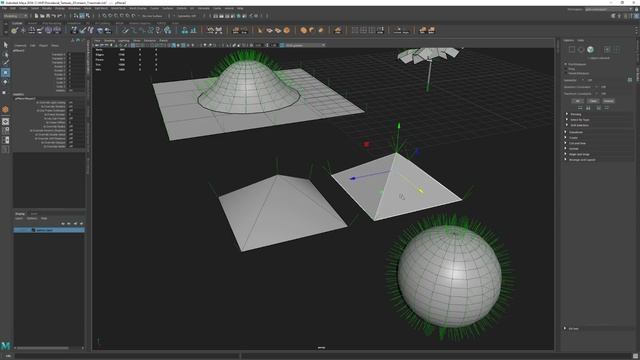Open Channel Box Channels menu
This screenshot has width=640, height=360.
[x=20, y=45]
